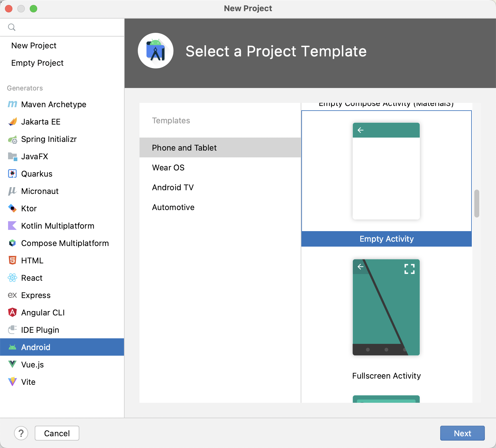Click the Angular CLI icon
Image resolution: width=496 pixels, height=448 pixels.
coord(12,312)
